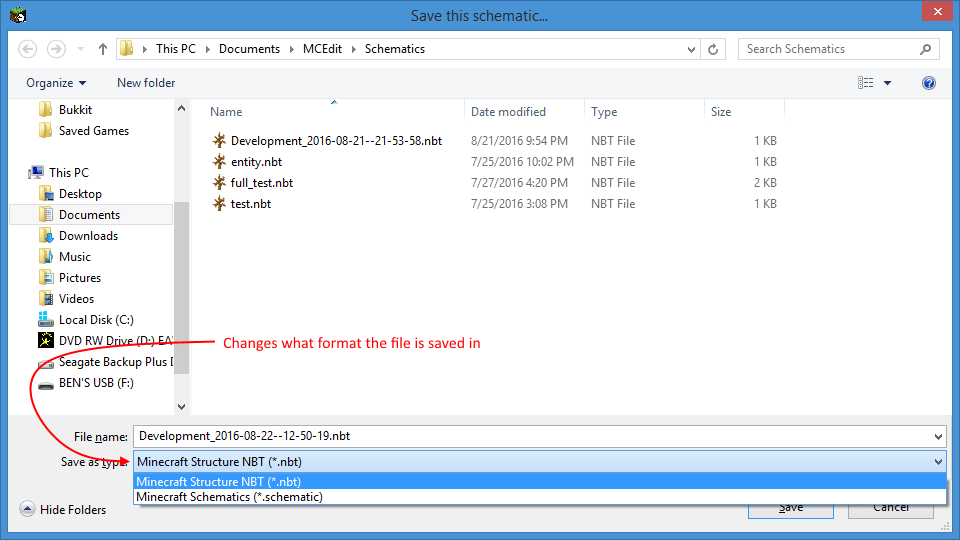Viewport: 960px width, 540px height.
Task: Change the view layout icon
Action: [x=866, y=83]
